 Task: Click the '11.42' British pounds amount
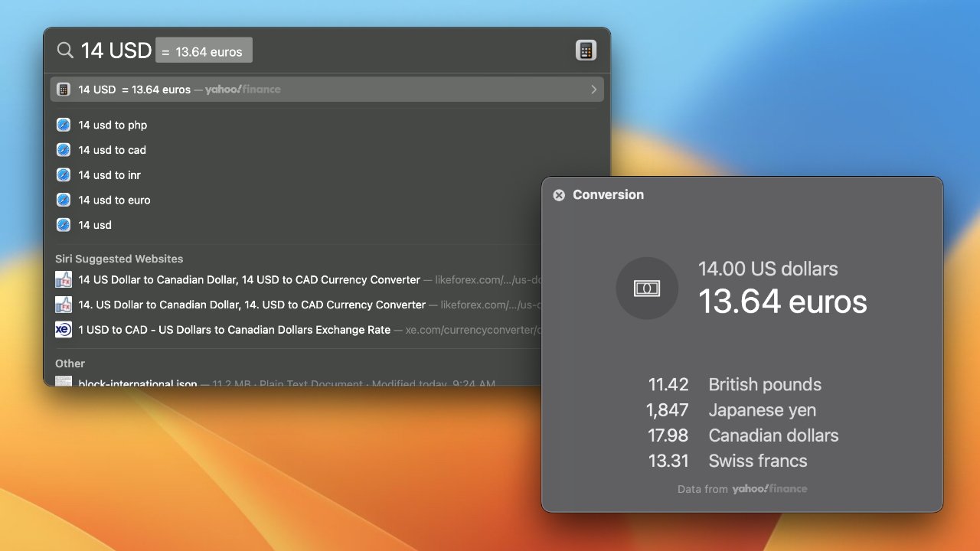[x=668, y=384]
